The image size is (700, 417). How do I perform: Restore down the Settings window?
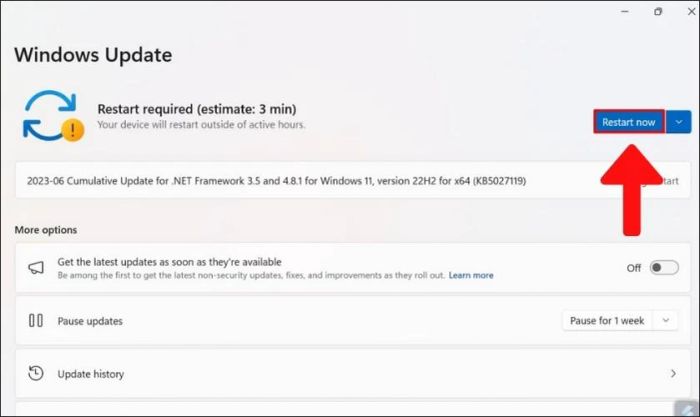click(658, 12)
